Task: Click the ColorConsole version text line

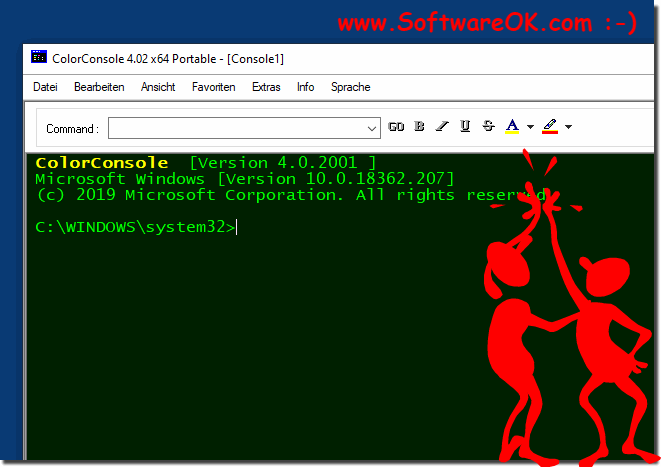Action: (205, 163)
